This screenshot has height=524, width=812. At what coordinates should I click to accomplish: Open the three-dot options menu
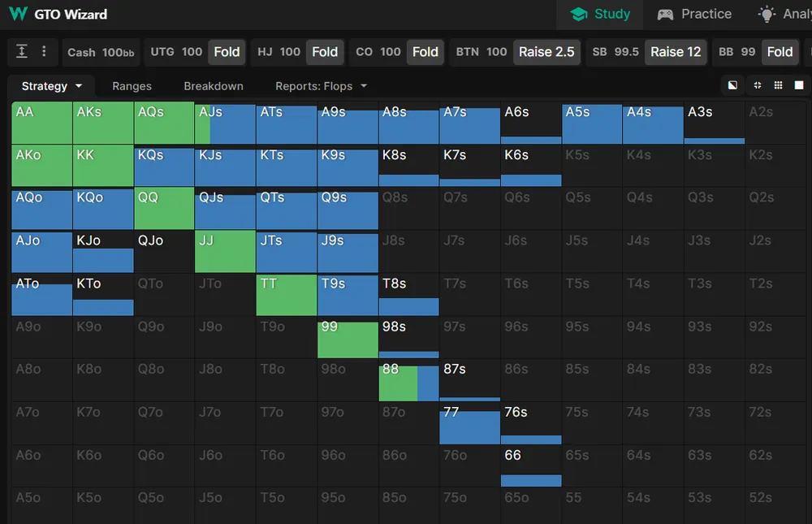44,51
